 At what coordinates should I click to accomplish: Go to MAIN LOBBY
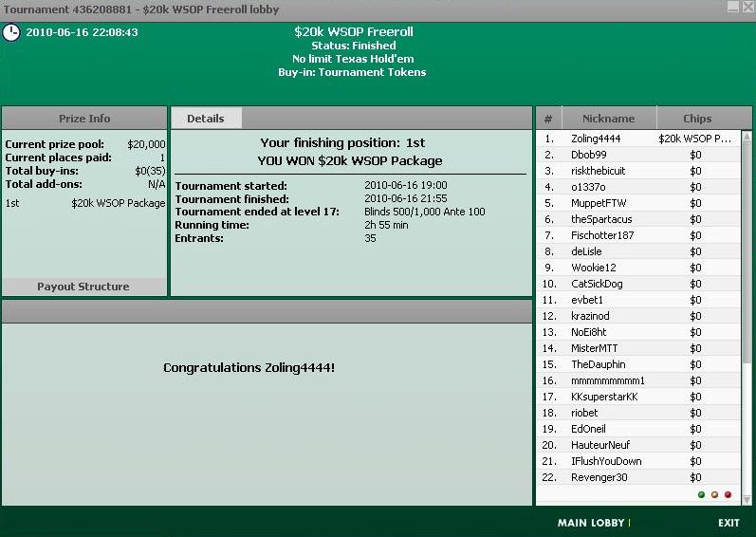point(591,523)
